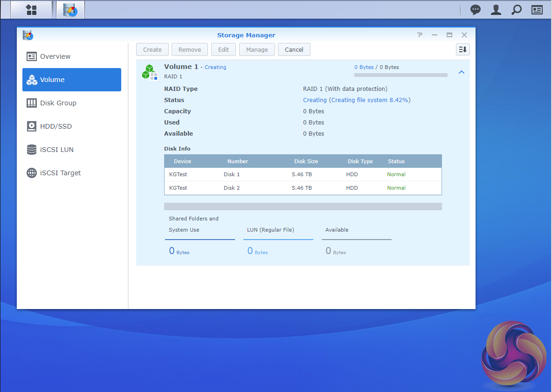This screenshot has height=392, width=552.
Task: Open the notifications chat bubble icon
Action: 476,10
